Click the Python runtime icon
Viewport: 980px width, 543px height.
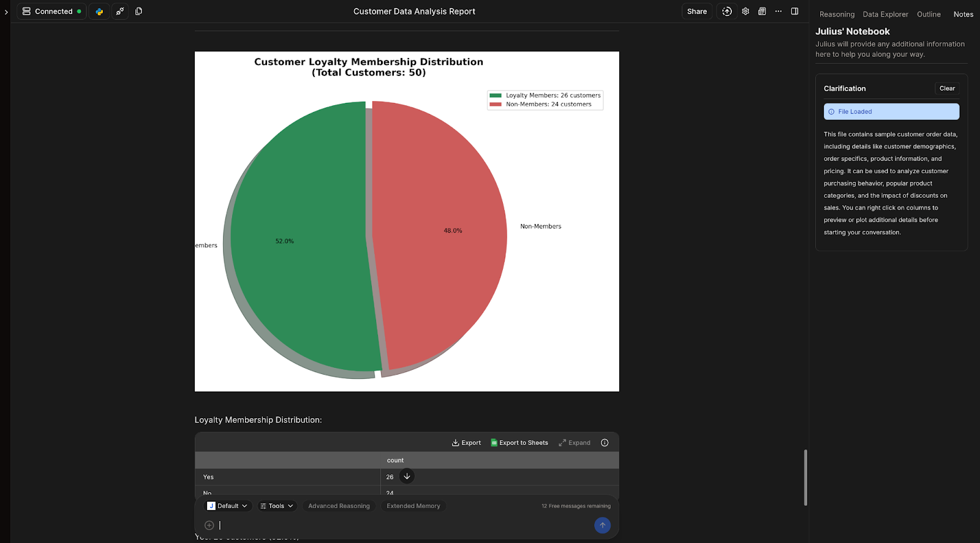click(x=99, y=12)
